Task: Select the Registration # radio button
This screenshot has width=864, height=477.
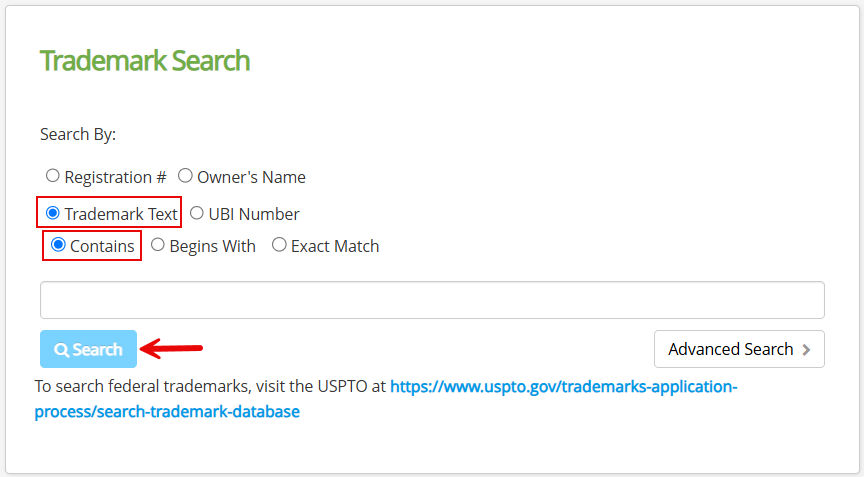Action: 52,176
